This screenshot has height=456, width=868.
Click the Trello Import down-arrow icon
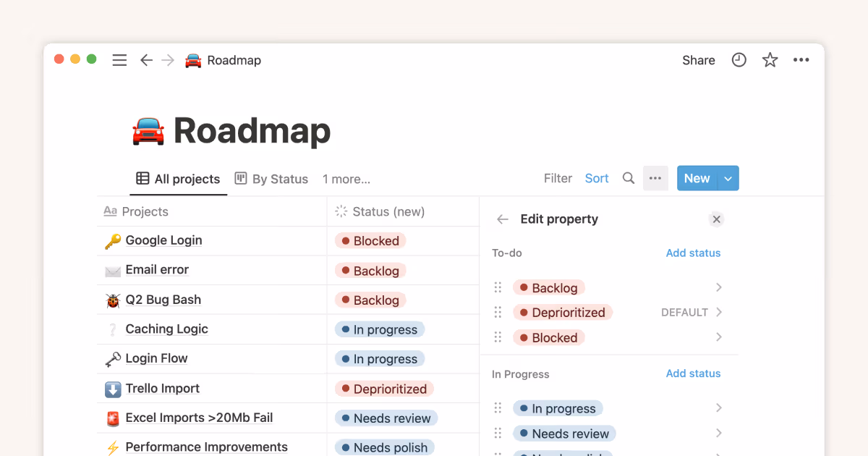[x=113, y=388]
